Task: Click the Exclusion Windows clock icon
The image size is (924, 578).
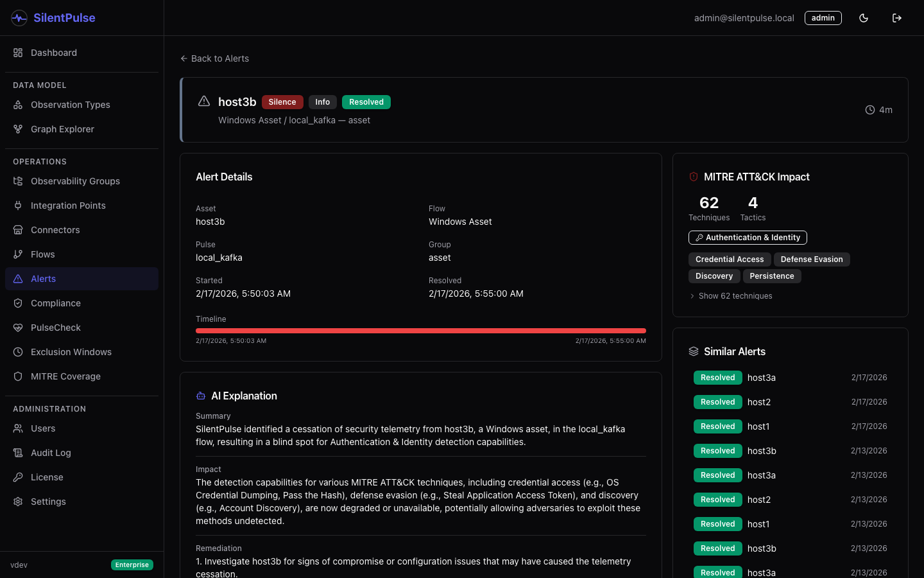Action: (x=18, y=352)
